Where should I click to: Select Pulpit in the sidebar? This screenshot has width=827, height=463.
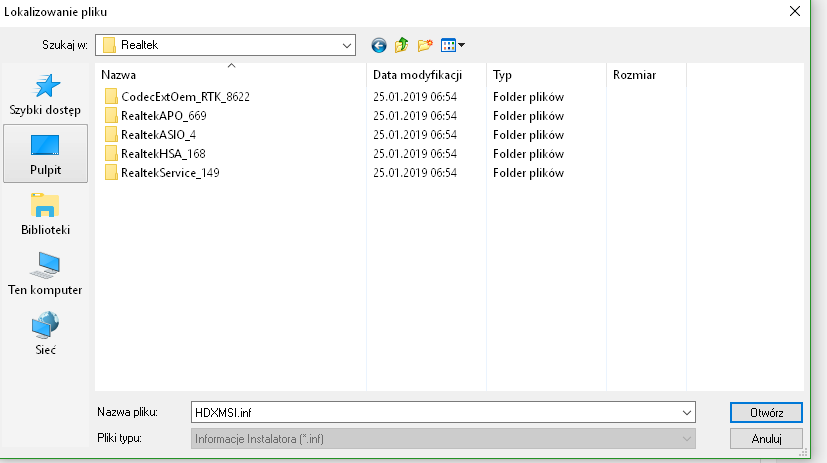45,154
